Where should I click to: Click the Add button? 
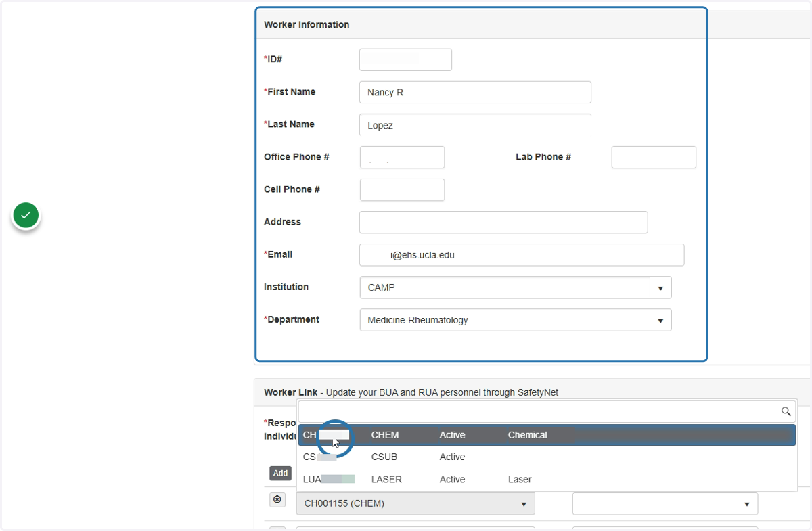280,474
